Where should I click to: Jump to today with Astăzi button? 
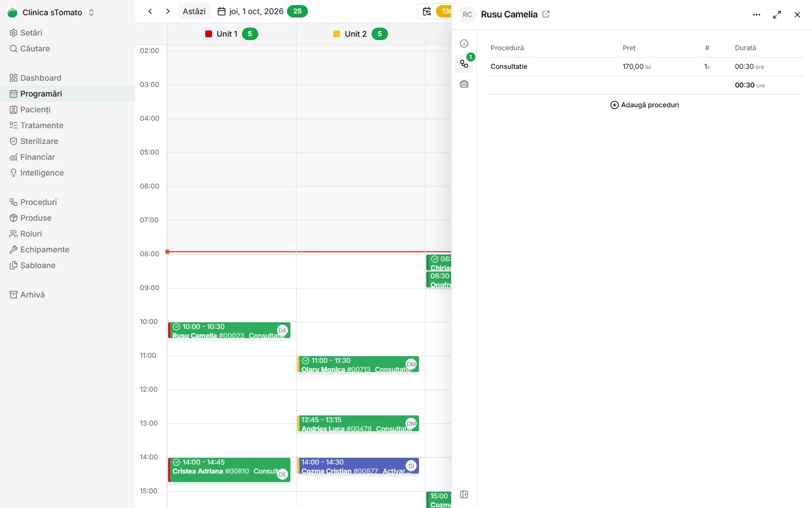pyautogui.click(x=194, y=11)
